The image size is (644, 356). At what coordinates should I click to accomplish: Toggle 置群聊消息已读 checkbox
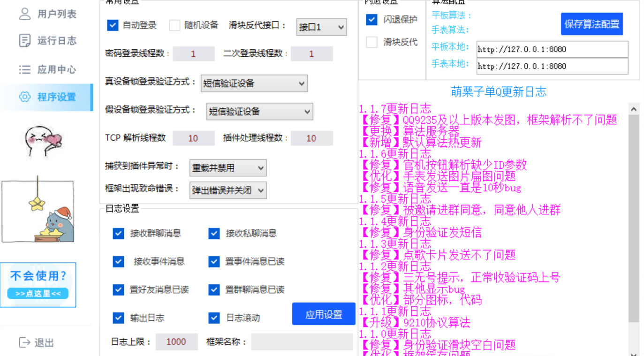(214, 290)
